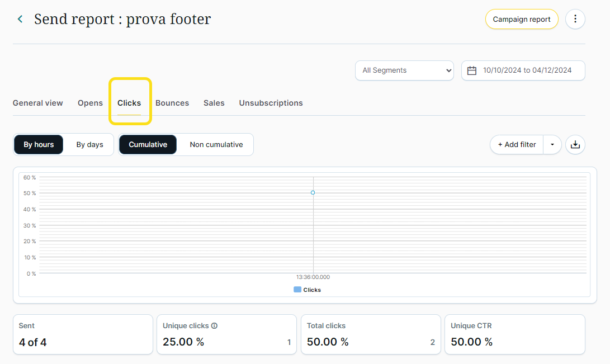Open the Bounces tab
Image resolution: width=610 pixels, height=364 pixels.
(172, 103)
